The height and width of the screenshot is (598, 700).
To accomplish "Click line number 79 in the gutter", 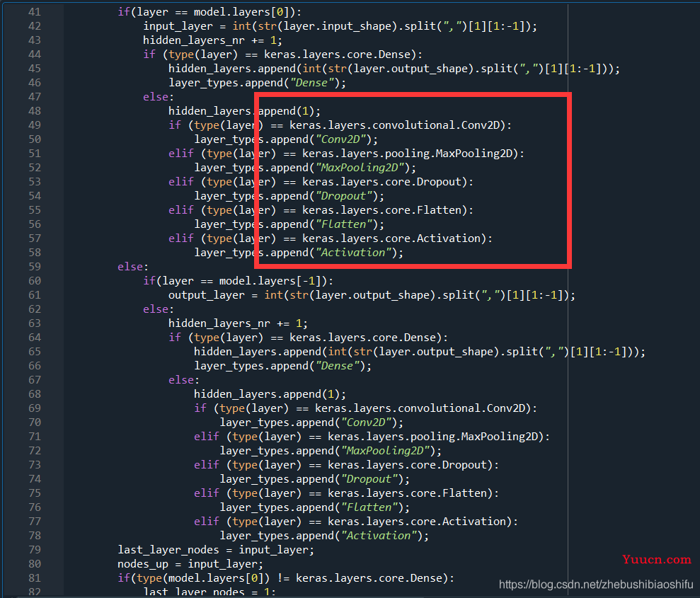I will tap(35, 550).
